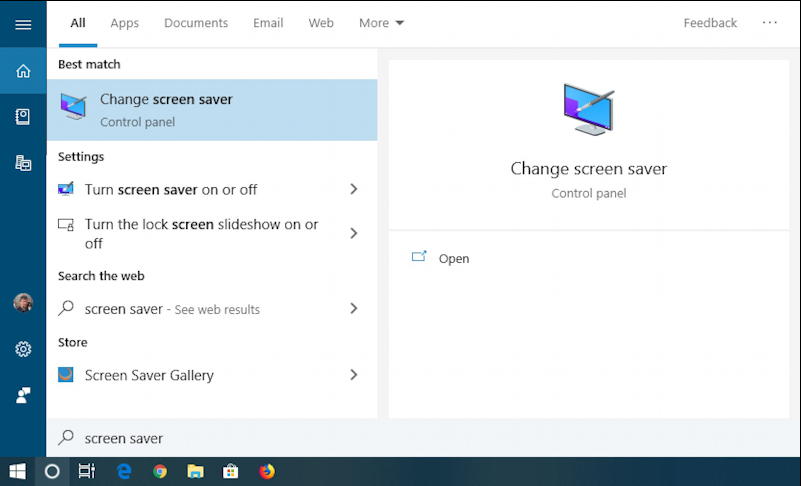
Task: Expand arrow for Turn screen saver on or off
Action: coord(353,189)
